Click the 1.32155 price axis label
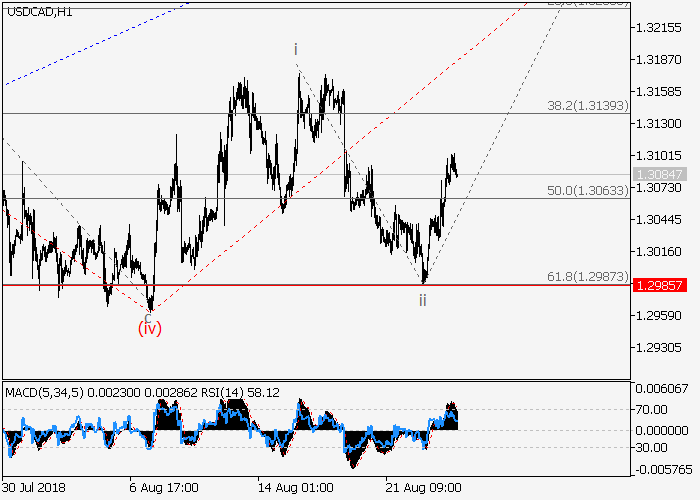Screen dimensions: 700x500 pyautogui.click(x=658, y=27)
